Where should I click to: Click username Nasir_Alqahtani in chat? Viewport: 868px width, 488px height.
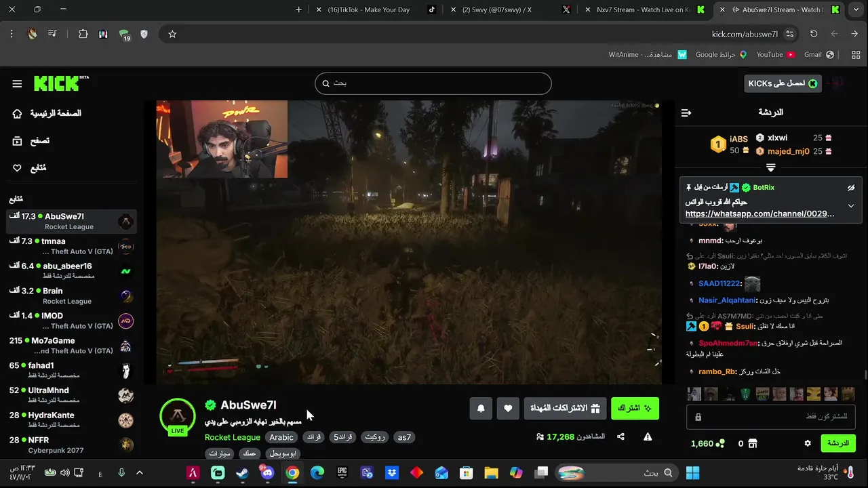(727, 300)
